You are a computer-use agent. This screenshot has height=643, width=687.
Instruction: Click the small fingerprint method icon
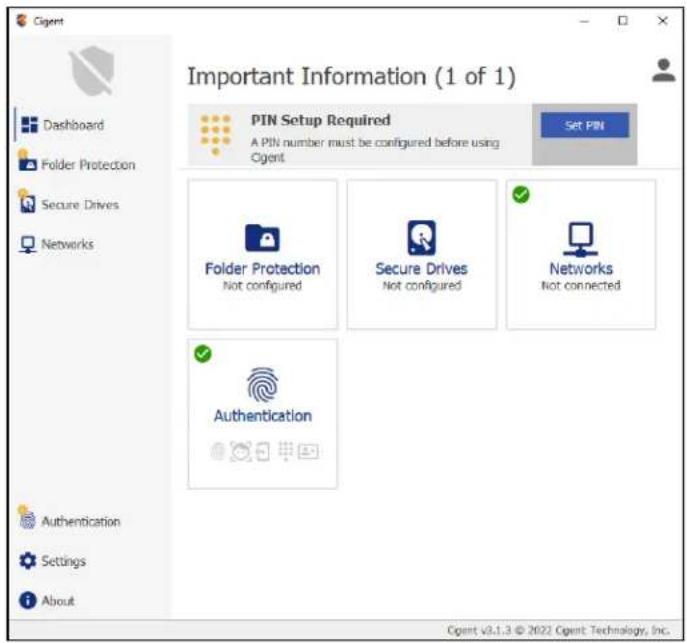pyautogui.click(x=218, y=451)
